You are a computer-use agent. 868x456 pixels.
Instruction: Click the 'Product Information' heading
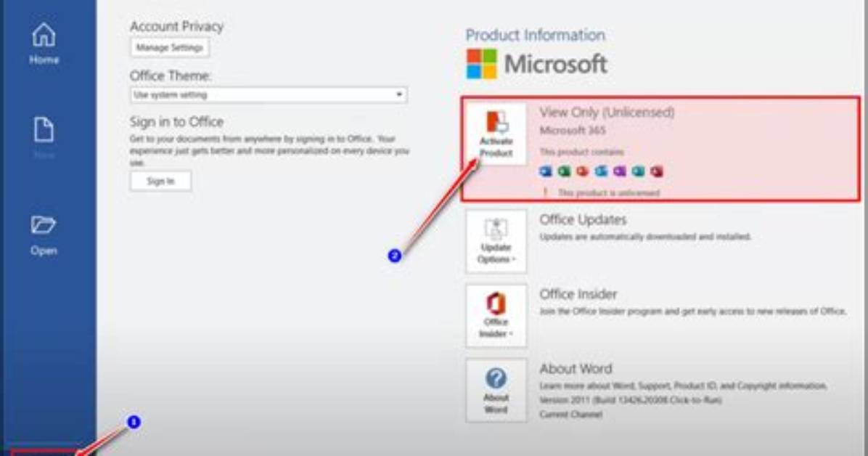pyautogui.click(x=536, y=35)
